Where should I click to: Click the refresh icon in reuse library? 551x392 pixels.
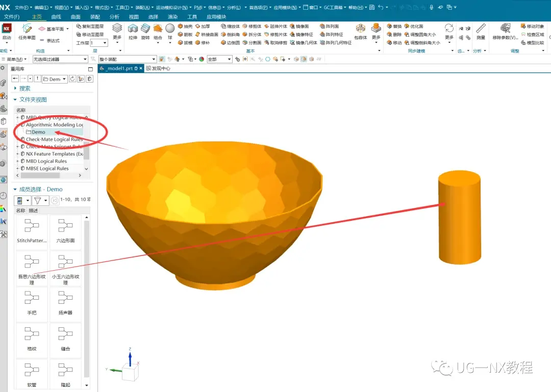72,79
